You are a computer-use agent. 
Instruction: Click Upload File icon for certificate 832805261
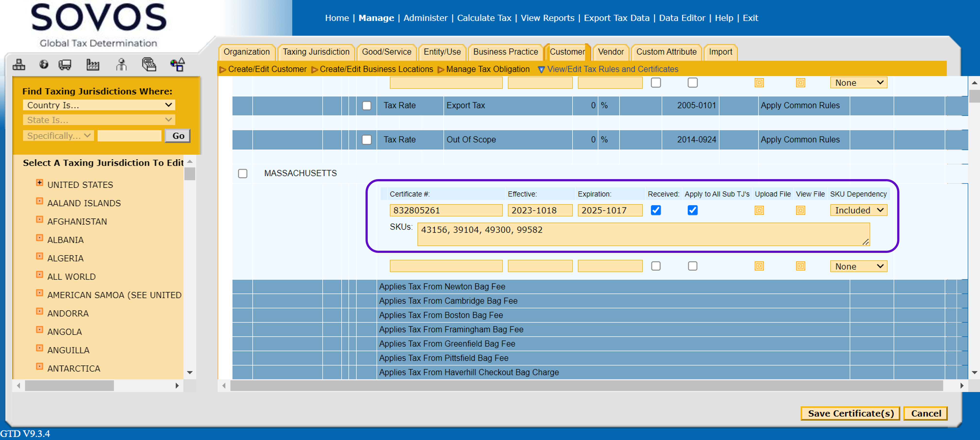coord(759,210)
